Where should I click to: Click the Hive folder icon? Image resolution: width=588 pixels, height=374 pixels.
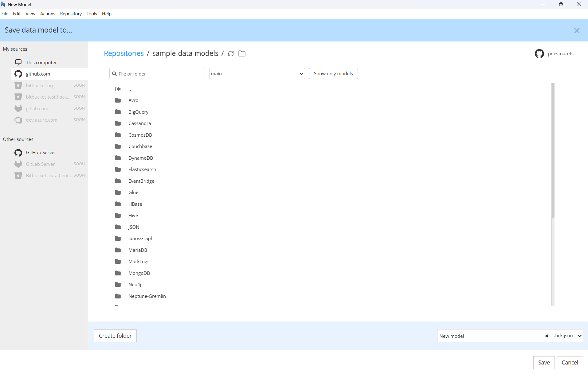click(x=118, y=216)
